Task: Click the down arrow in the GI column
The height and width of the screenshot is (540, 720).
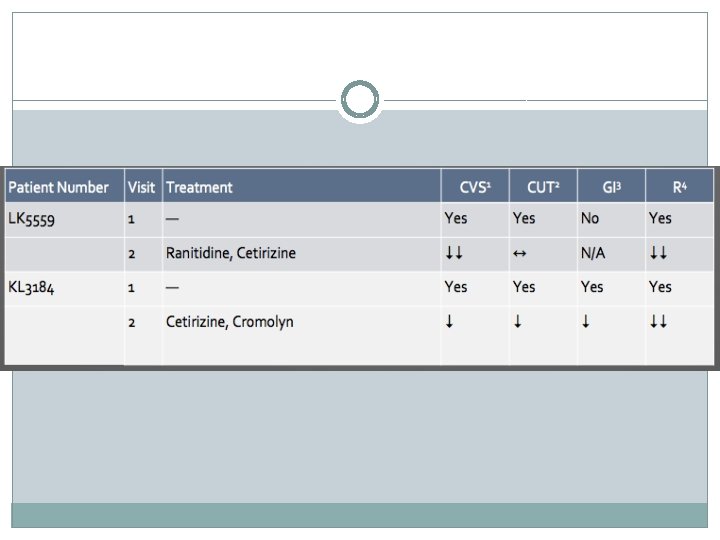Action: point(585,322)
